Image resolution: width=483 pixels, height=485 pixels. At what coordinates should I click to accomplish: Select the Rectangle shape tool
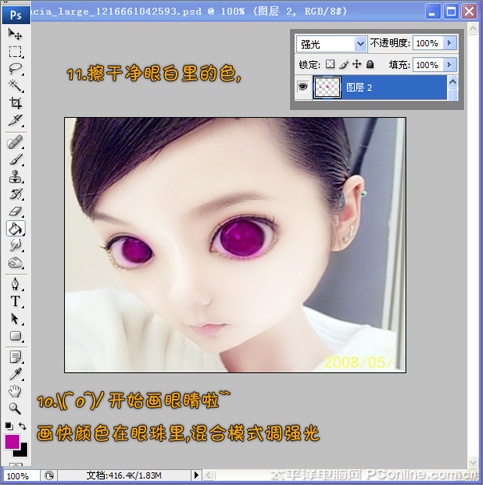[x=15, y=336]
